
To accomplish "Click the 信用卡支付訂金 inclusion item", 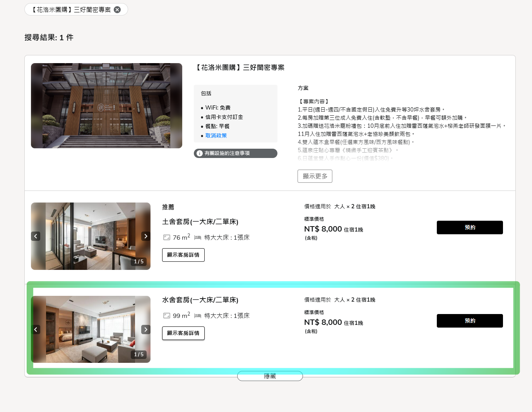I will pyautogui.click(x=224, y=117).
